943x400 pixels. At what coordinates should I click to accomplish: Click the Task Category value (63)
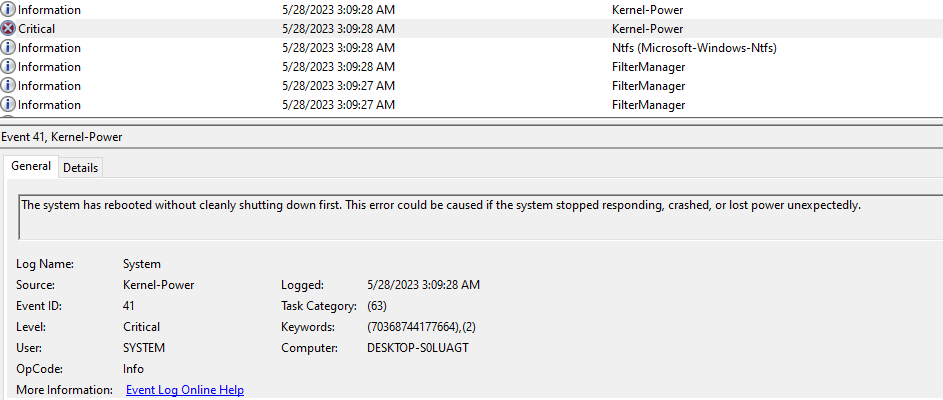tap(377, 306)
